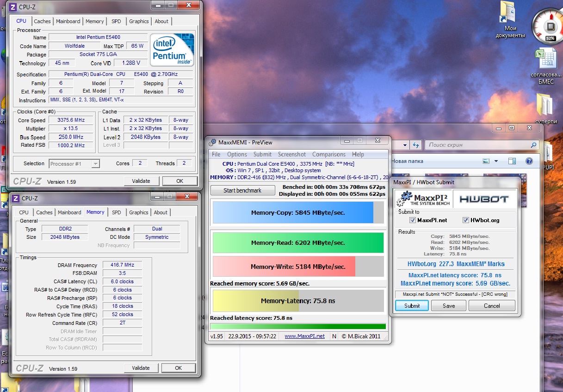Click HWbot.org 227.3 MaxxMEM² Marks text
The width and height of the screenshot is (563, 392).
pos(456,264)
